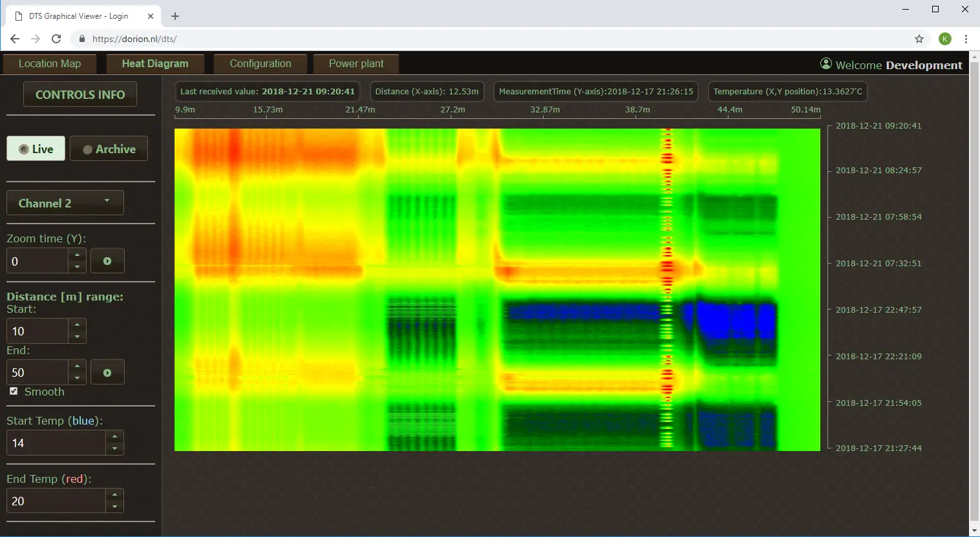Click the Distance range Start input field
Image resolution: width=980 pixels, height=537 pixels.
click(37, 332)
